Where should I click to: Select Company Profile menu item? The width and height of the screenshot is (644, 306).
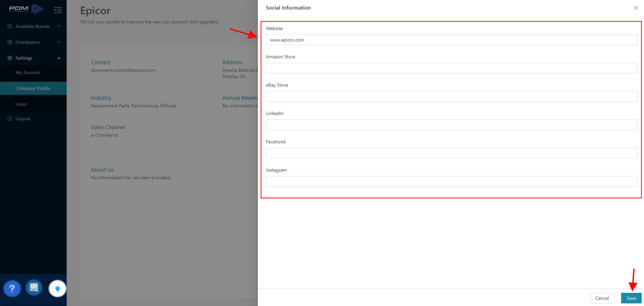tap(33, 88)
